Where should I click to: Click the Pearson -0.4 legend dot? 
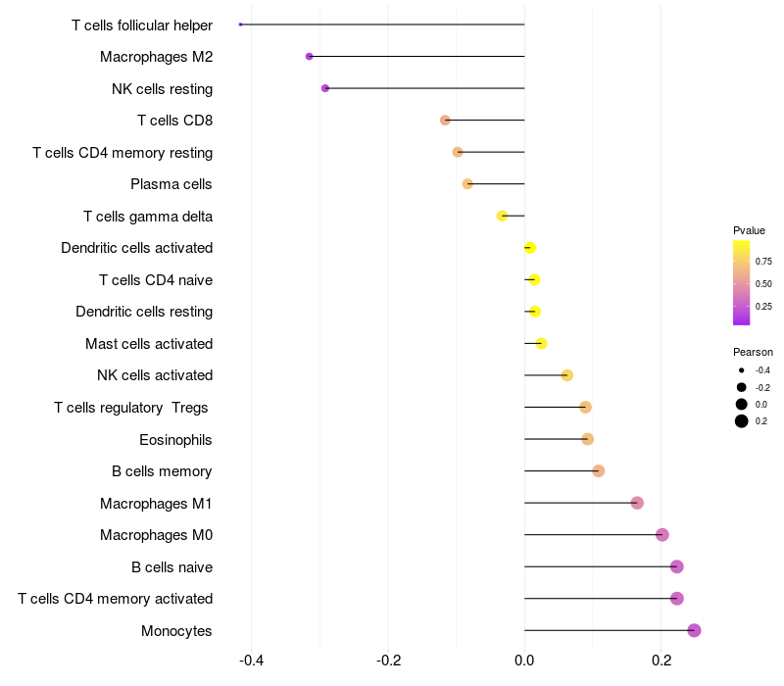(742, 370)
